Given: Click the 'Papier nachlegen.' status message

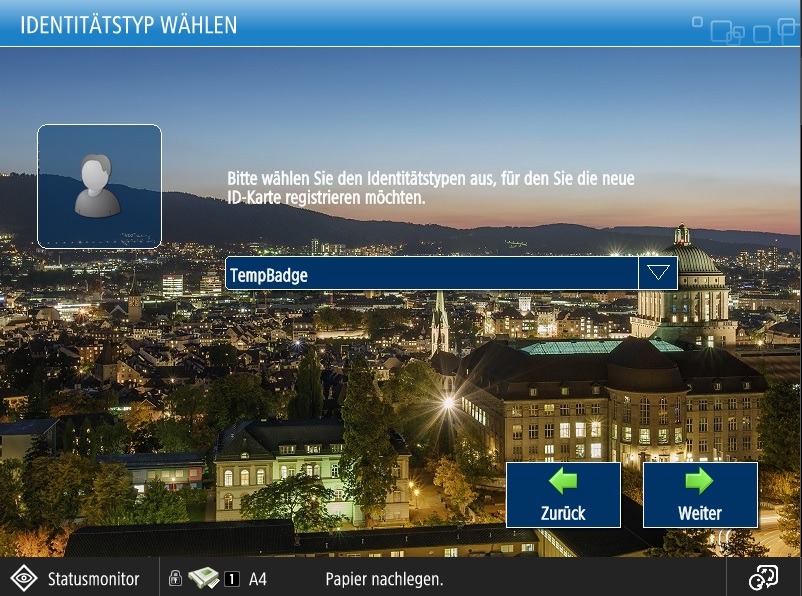Looking at the screenshot, I should 384,579.
